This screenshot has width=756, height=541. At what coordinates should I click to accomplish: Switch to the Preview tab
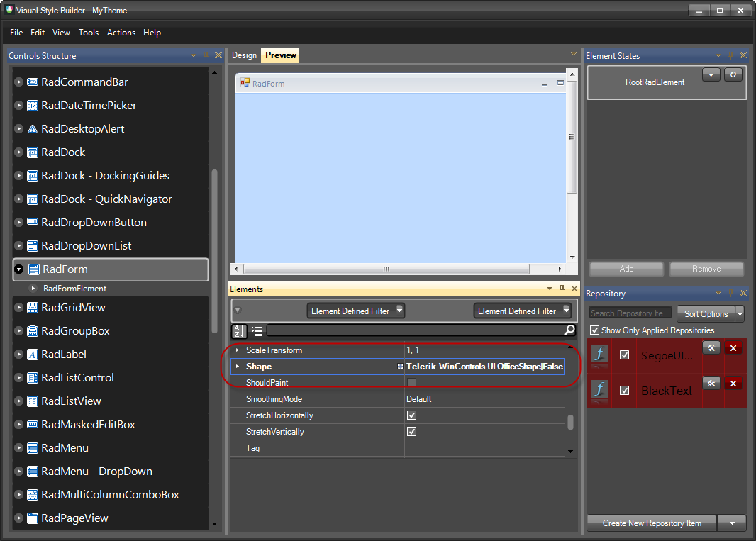[281, 55]
